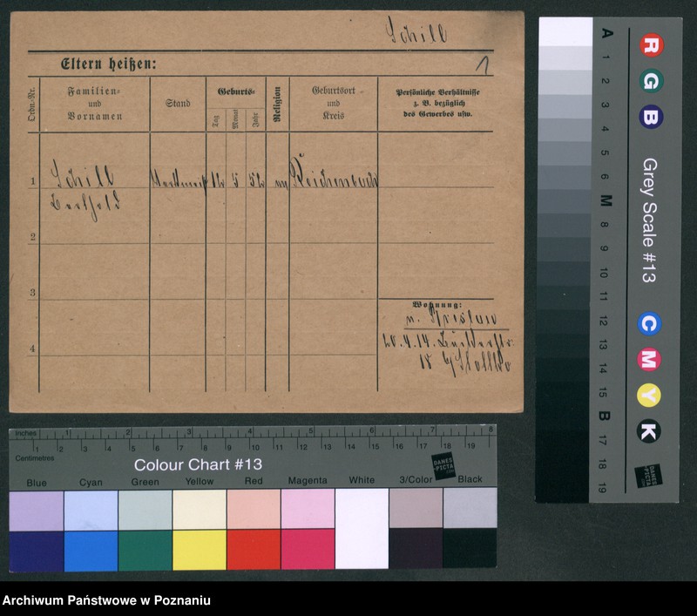
Task: Select the black K circle badge
Action: click(648, 431)
